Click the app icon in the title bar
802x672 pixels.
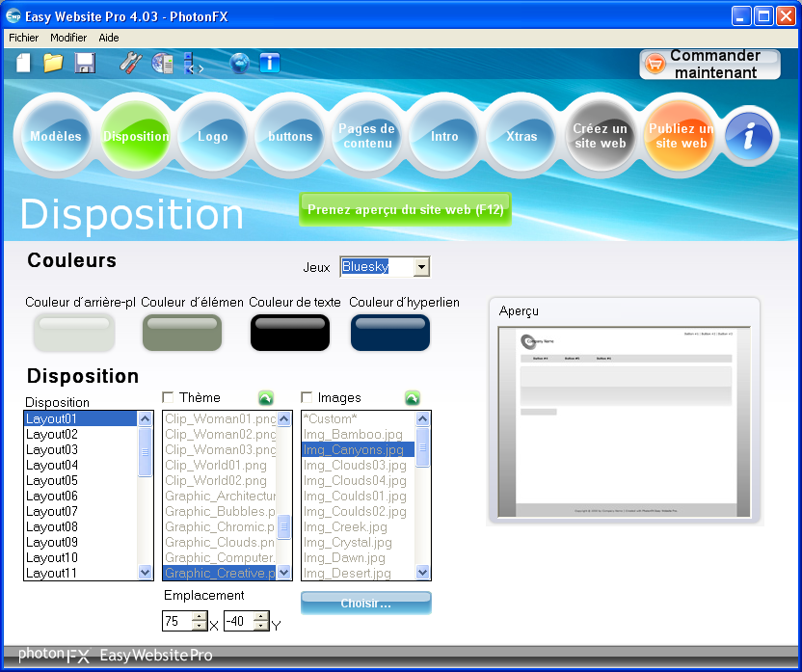coord(13,16)
